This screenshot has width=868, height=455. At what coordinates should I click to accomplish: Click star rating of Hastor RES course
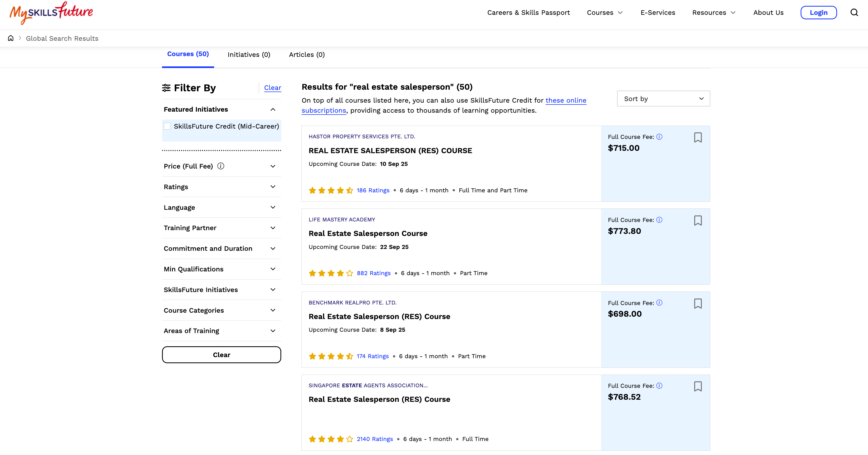click(x=331, y=190)
